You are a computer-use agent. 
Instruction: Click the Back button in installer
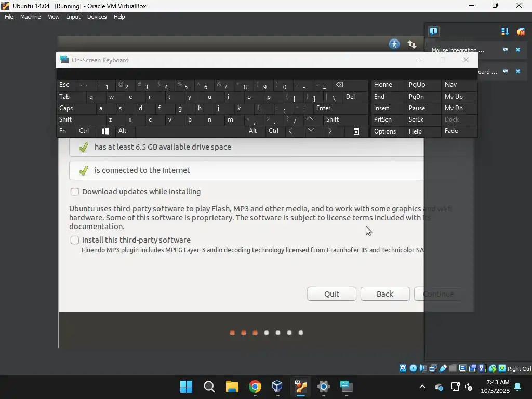pyautogui.click(x=385, y=294)
